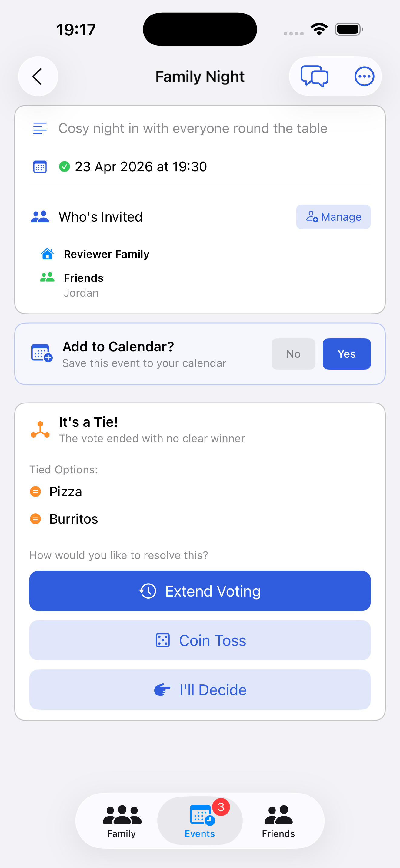Image resolution: width=400 pixels, height=868 pixels.
Task: Tap the add-to-calendar plus icon
Action: (42, 353)
